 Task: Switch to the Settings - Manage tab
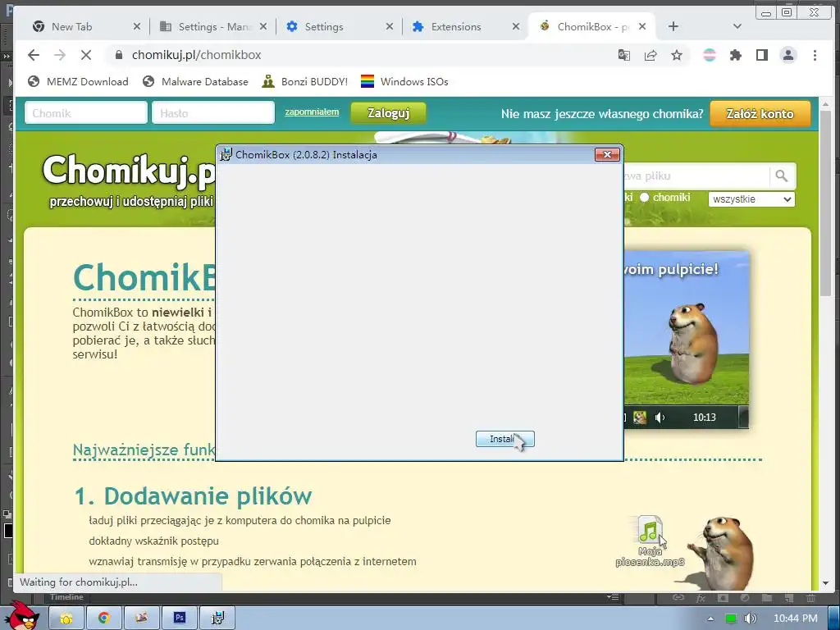tap(213, 26)
